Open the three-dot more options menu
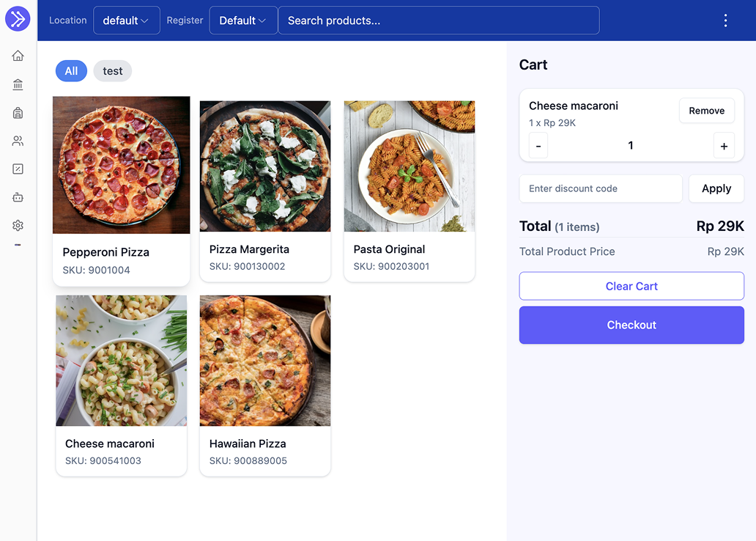This screenshot has width=756, height=541. pos(725,21)
